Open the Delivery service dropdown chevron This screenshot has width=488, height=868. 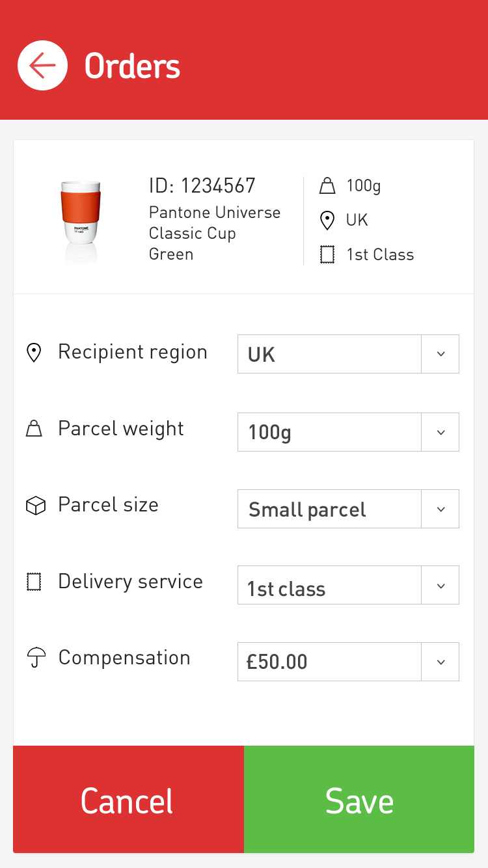pyautogui.click(x=441, y=586)
